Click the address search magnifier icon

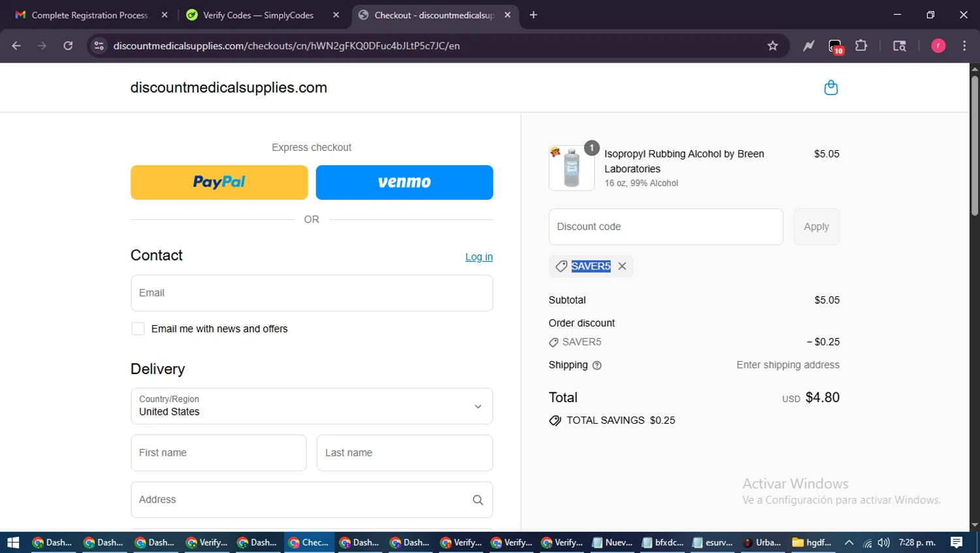tap(478, 500)
